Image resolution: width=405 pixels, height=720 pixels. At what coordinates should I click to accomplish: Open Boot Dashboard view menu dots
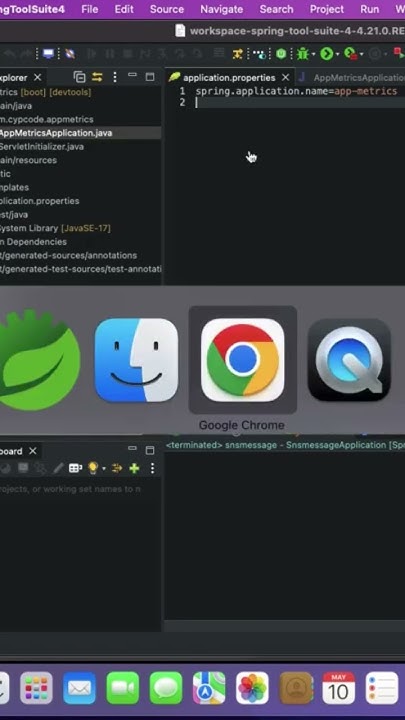(x=152, y=468)
